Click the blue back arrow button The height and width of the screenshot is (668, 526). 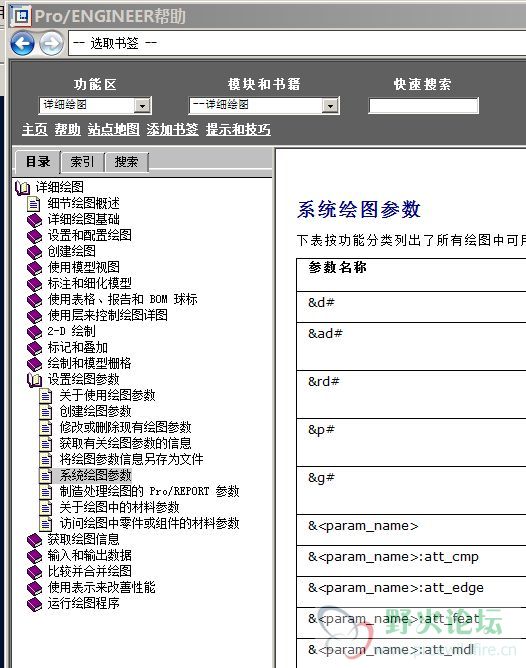click(23, 43)
